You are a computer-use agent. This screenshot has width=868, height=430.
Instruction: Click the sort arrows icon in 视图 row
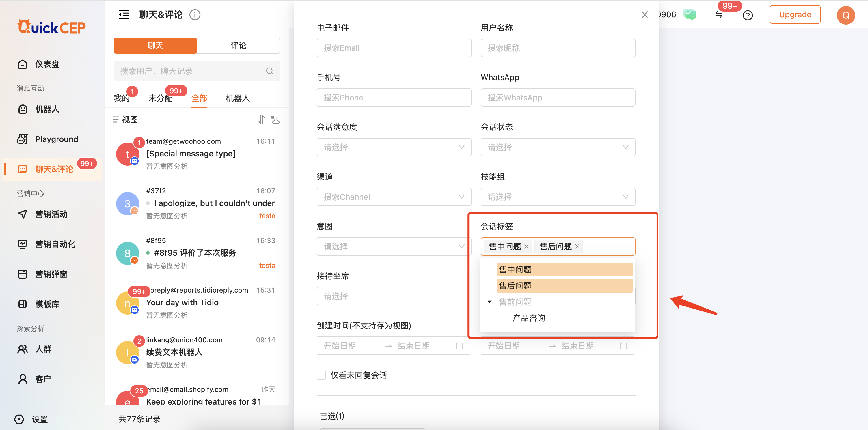point(262,119)
